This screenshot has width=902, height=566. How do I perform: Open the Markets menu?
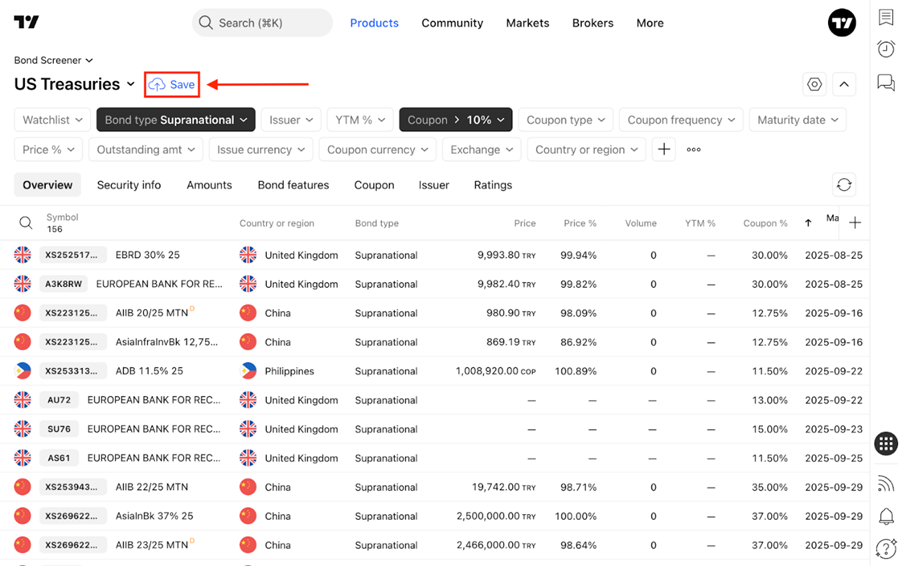[528, 23]
